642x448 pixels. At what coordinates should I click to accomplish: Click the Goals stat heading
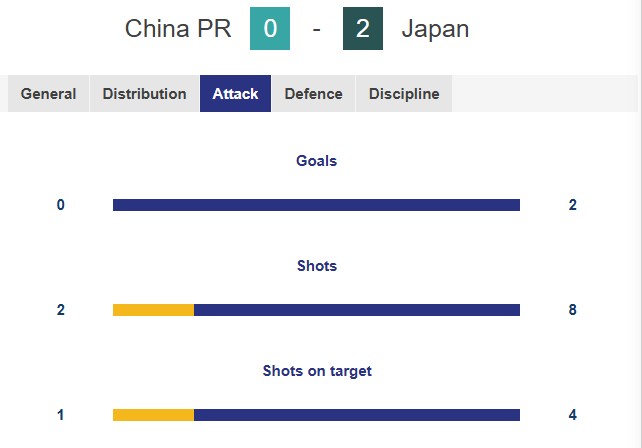(316, 160)
